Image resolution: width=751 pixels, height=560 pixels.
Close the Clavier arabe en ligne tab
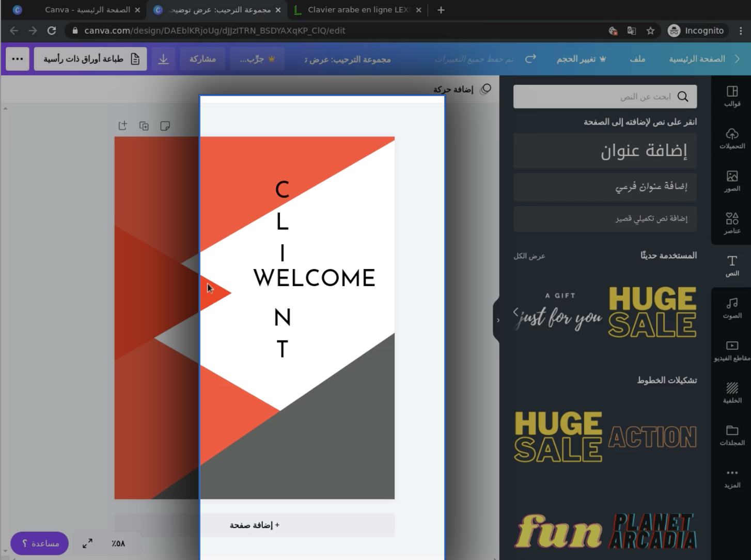pos(418,10)
